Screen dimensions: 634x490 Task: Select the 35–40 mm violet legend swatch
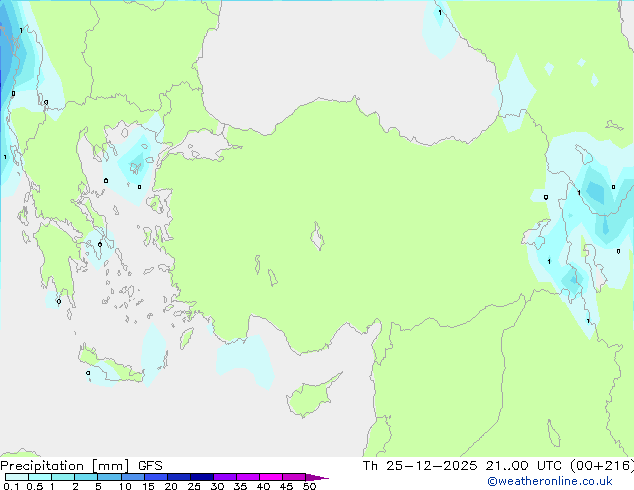point(248,477)
